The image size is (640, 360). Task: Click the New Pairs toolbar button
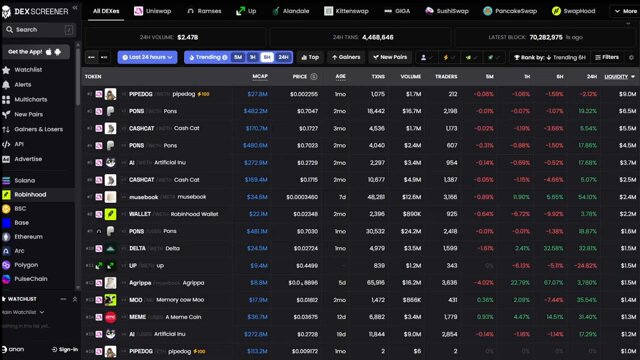point(390,58)
